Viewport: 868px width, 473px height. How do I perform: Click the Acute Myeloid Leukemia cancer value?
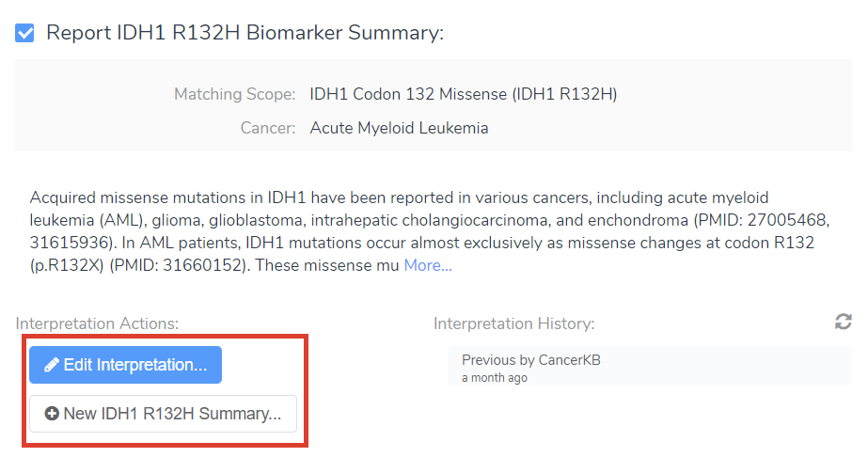[x=399, y=128]
